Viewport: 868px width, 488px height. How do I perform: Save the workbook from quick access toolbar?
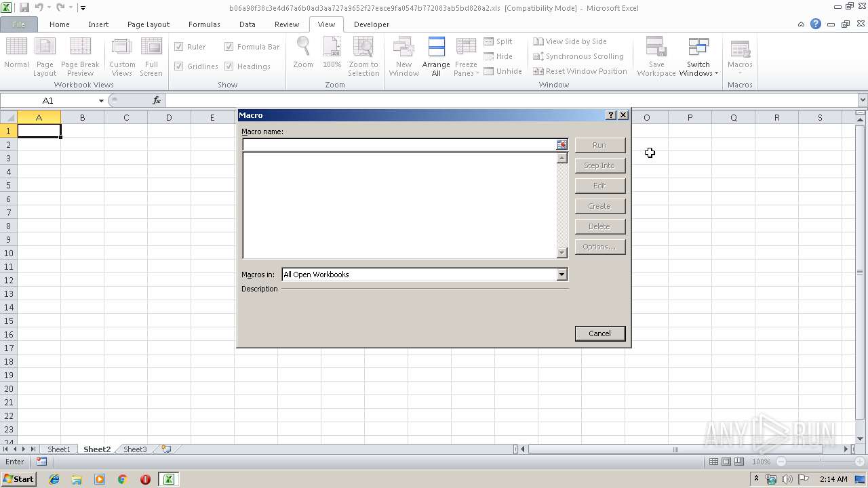point(24,8)
